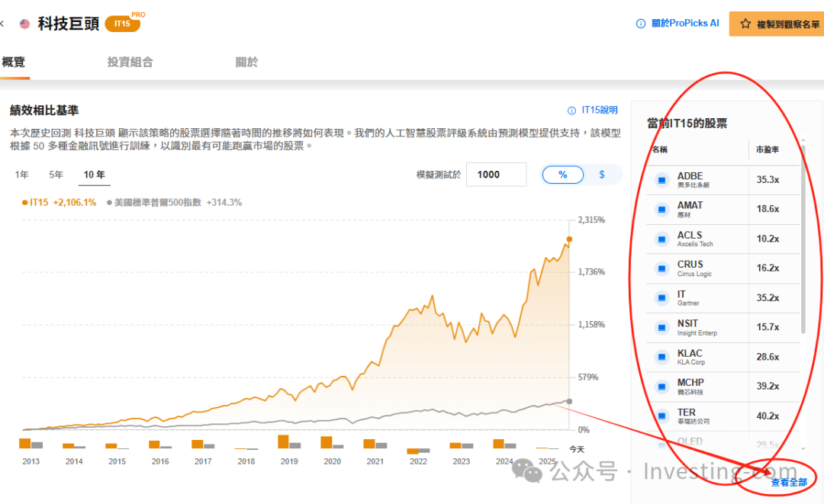Click the CRUS ticker name
Viewport: 824px width, 504px height.
[x=690, y=265]
